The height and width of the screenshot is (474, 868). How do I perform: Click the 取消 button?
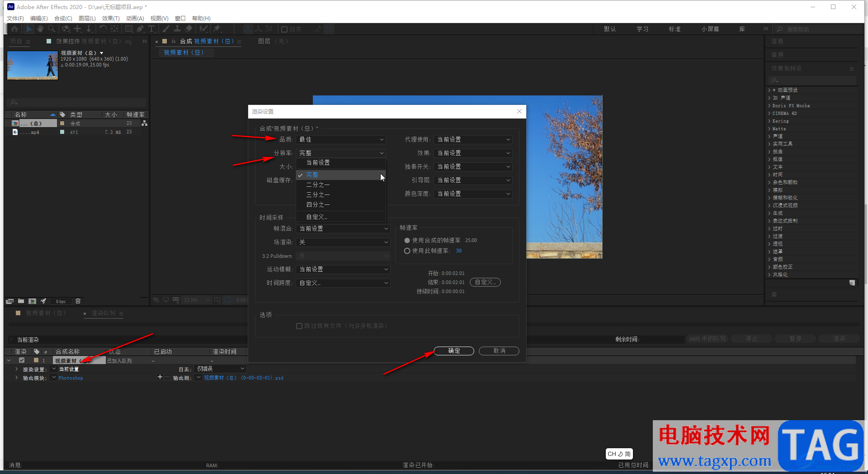coord(499,351)
